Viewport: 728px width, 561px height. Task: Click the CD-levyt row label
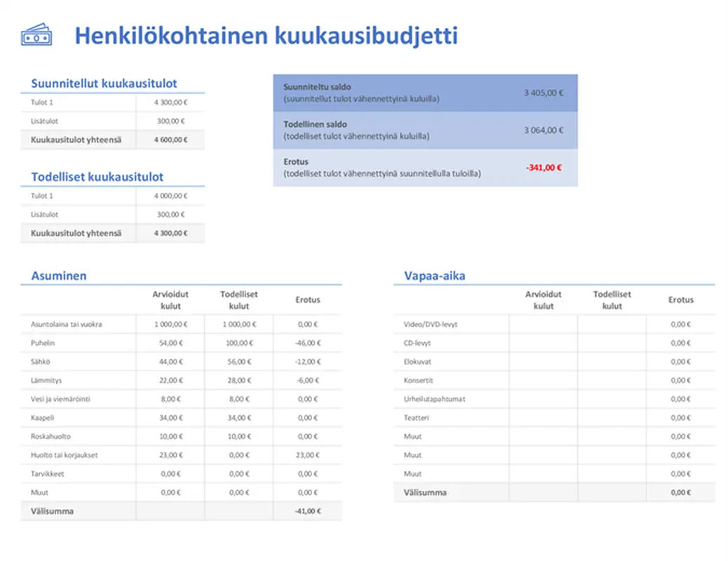417,343
